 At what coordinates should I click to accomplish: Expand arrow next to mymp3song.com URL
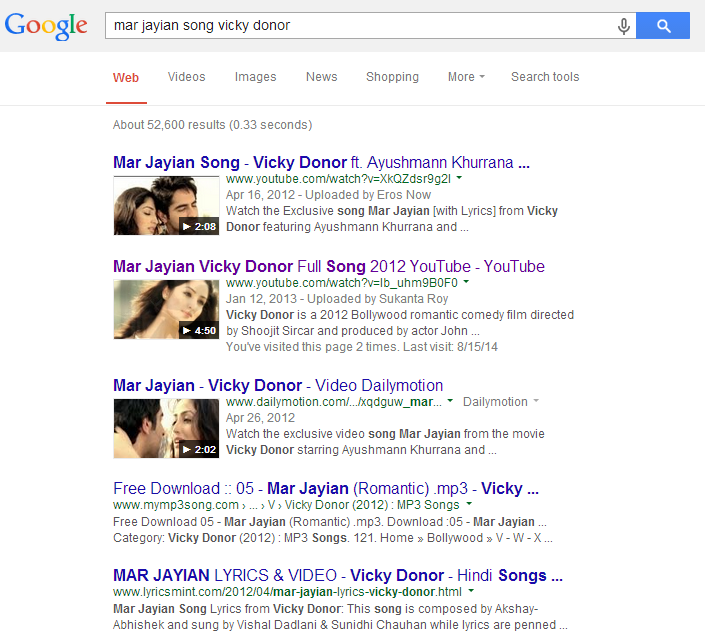469,504
